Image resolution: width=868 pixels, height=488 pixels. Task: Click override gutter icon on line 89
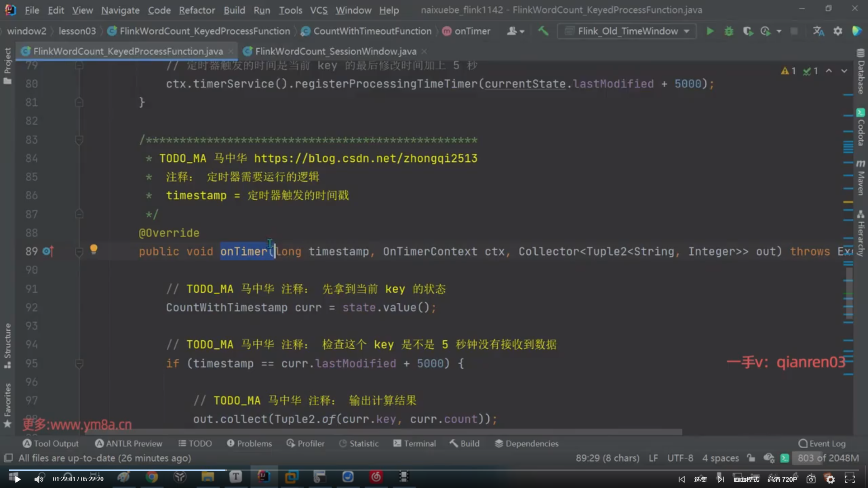tap(48, 251)
